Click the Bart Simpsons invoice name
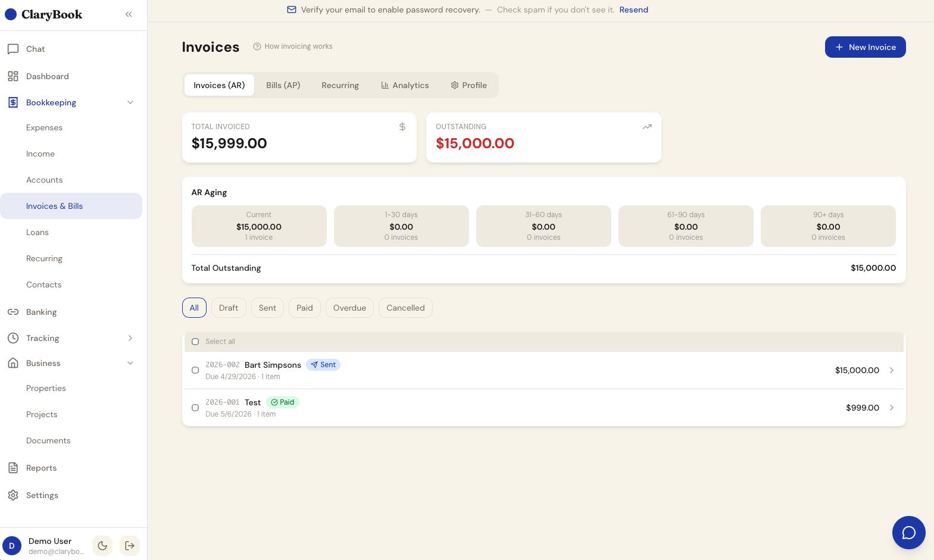 273,365
